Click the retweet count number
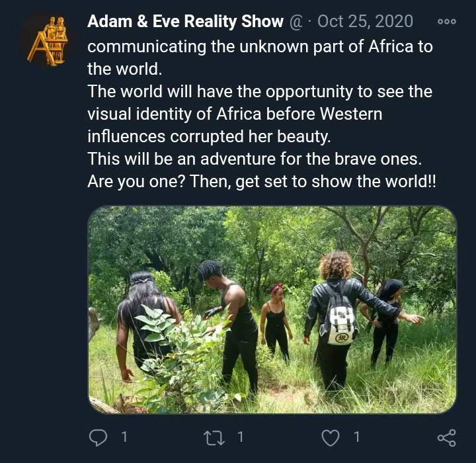This screenshot has width=476, height=463. [x=240, y=437]
